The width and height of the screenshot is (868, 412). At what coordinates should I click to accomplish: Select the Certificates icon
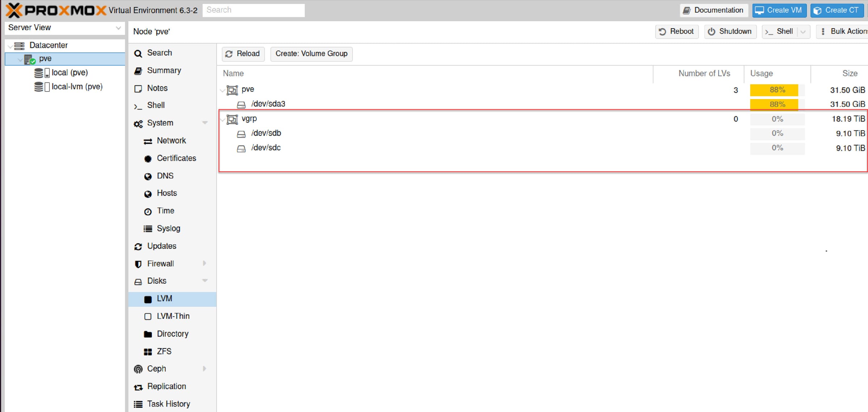(148, 158)
